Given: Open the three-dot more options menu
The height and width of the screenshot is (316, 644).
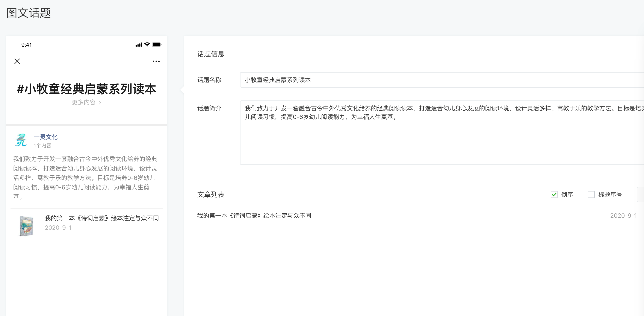Looking at the screenshot, I should pyautogui.click(x=156, y=61).
